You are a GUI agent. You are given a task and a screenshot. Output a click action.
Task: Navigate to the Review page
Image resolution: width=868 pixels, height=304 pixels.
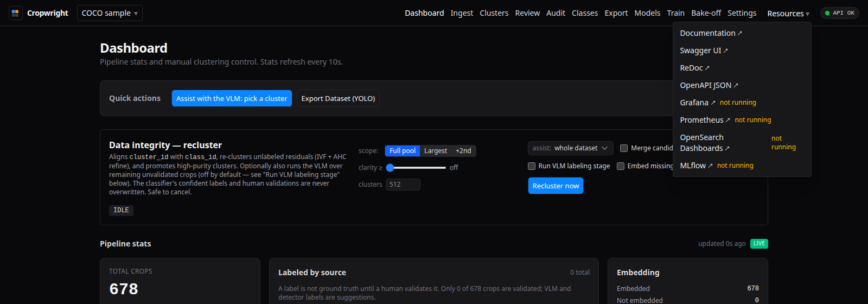[x=527, y=13]
